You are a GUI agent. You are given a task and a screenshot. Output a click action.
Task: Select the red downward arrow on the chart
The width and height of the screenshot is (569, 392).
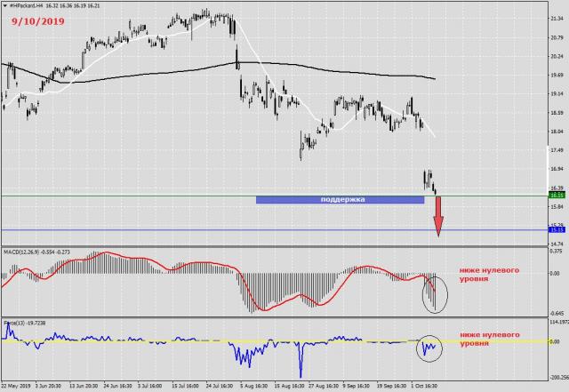[438, 218]
